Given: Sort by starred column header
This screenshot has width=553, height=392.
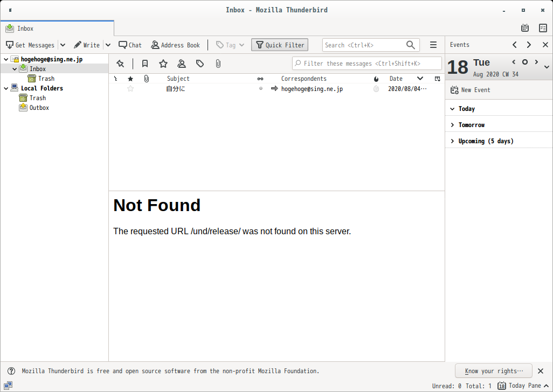Looking at the screenshot, I should click(130, 79).
